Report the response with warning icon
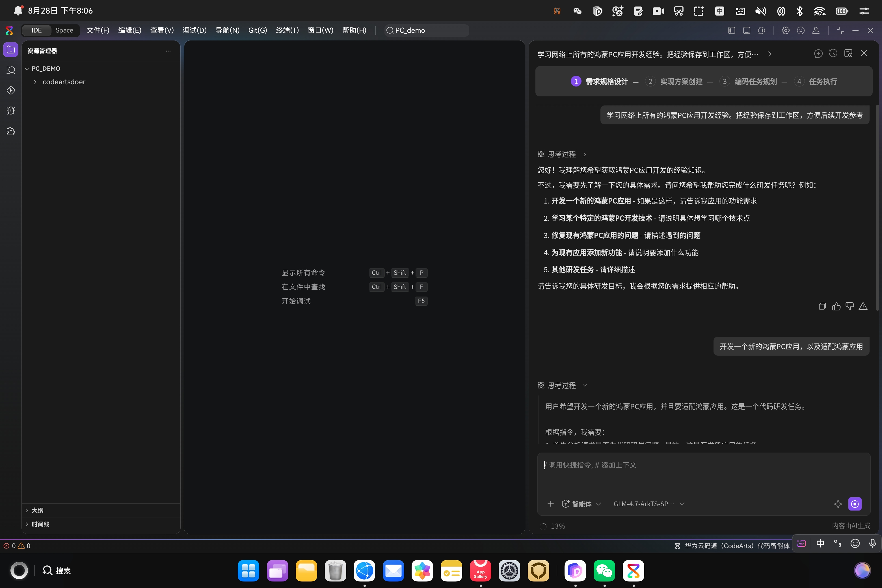 [x=863, y=306]
